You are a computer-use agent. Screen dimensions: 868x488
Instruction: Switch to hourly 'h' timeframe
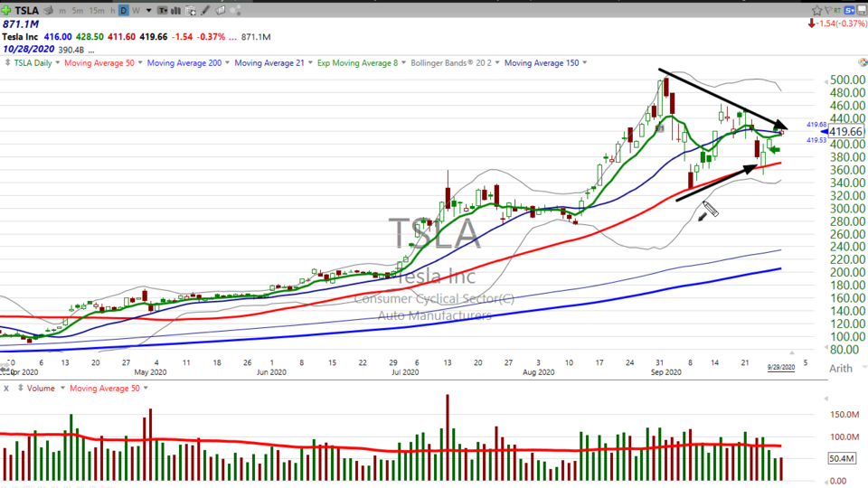[x=112, y=11]
